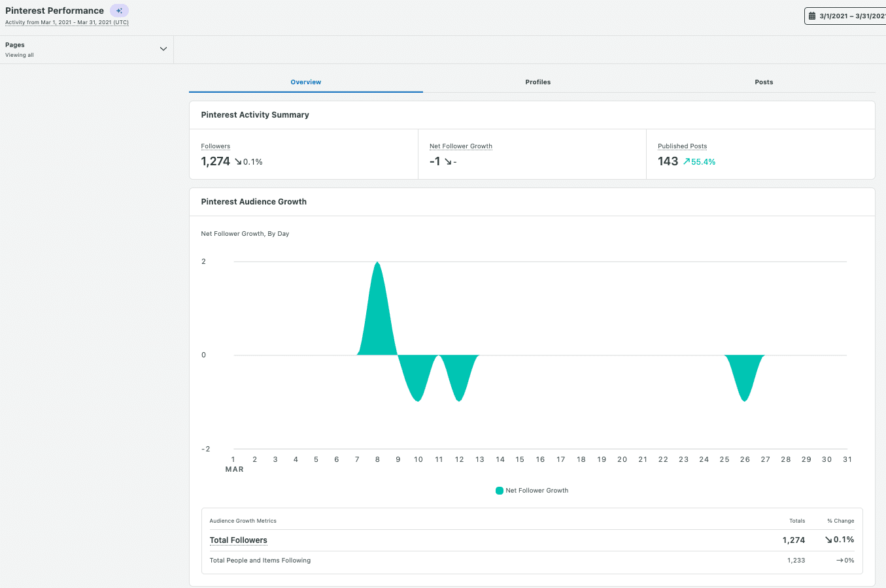Open the AI summary sparkle icon
The image size is (886, 588).
[119, 10]
